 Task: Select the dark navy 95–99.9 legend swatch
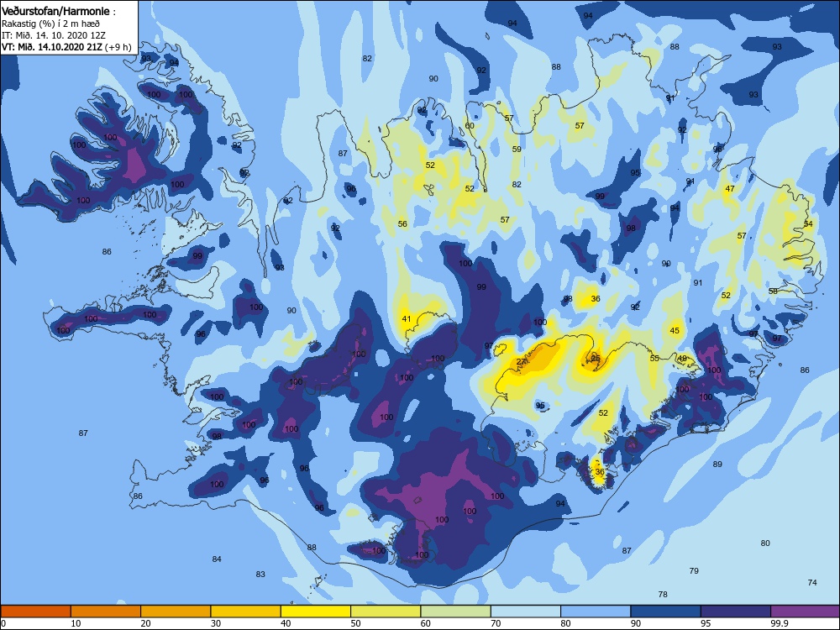point(736,612)
